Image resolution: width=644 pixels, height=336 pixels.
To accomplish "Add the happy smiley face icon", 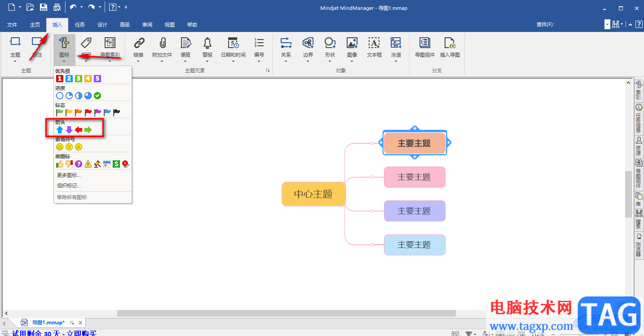I will (60, 147).
